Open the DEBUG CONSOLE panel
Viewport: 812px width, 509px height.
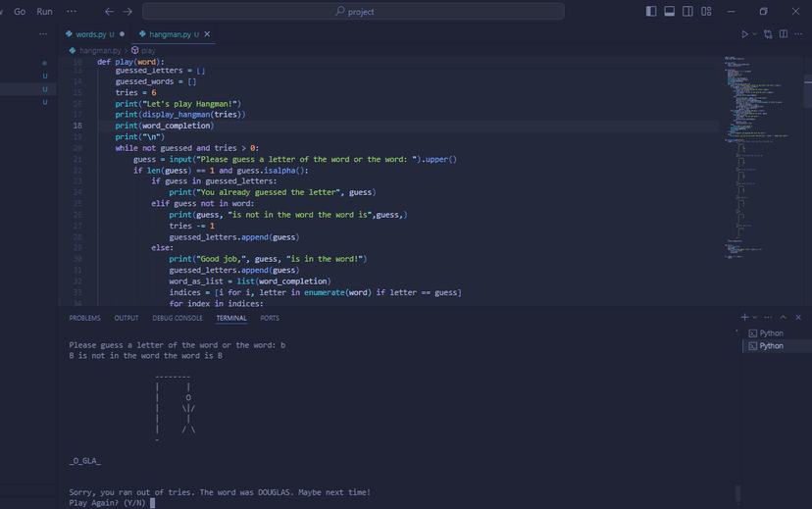pos(178,318)
